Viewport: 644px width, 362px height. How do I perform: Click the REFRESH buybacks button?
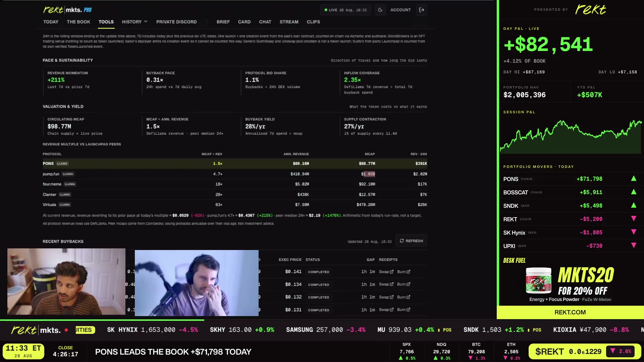pyautogui.click(x=411, y=241)
